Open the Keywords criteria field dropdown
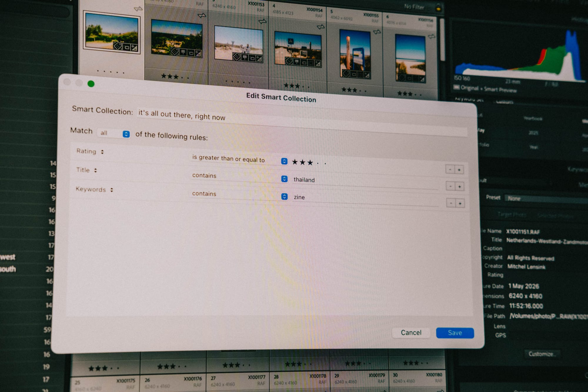 point(94,189)
